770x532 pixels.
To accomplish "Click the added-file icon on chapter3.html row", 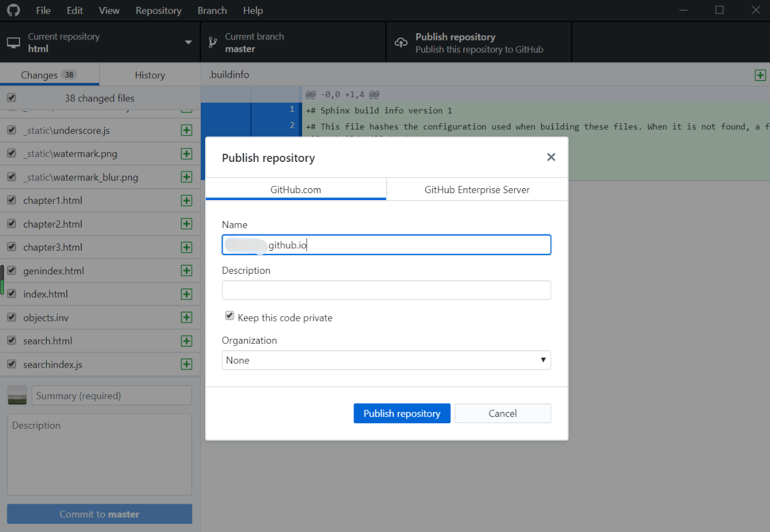I will (186, 248).
